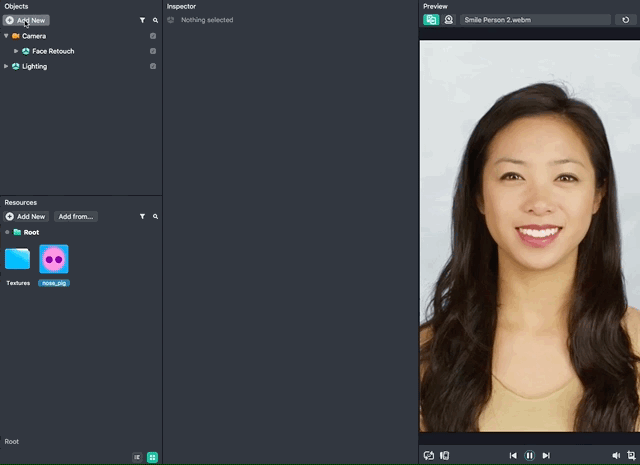Image resolution: width=640 pixels, height=465 pixels.
Task: Disable the Face Retouch checkbox
Action: [x=153, y=51]
